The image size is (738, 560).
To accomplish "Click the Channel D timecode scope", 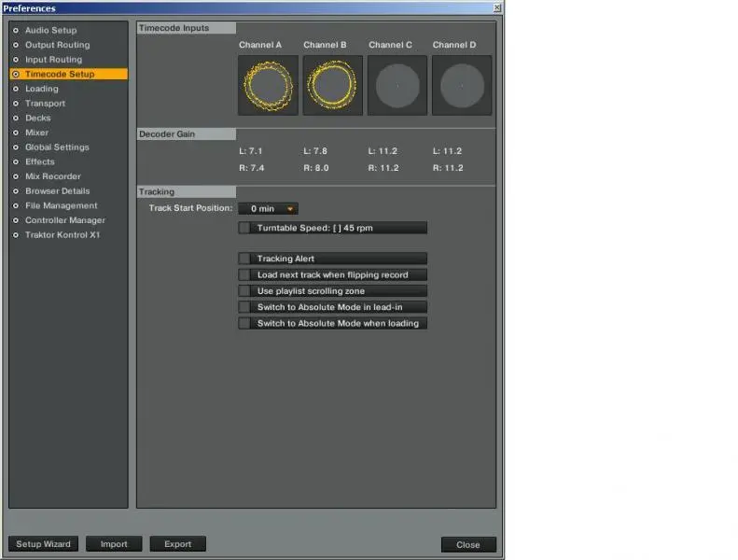I will 462,86.
